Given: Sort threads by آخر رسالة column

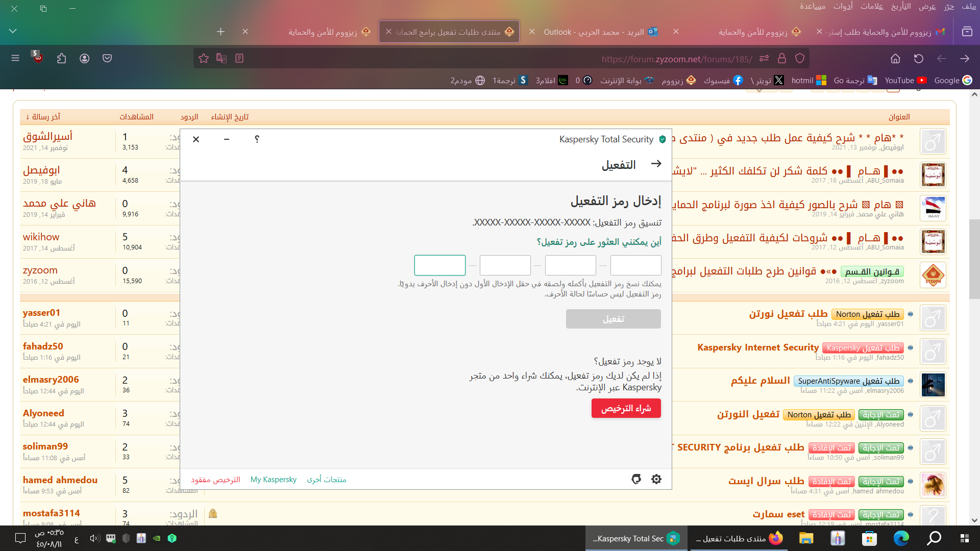Looking at the screenshot, I should point(43,117).
